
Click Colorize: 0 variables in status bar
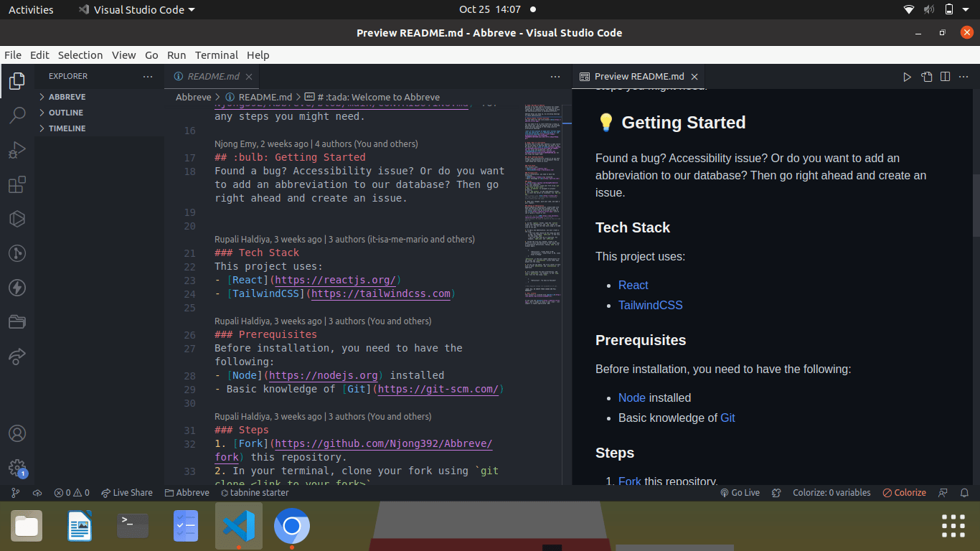[831, 493]
